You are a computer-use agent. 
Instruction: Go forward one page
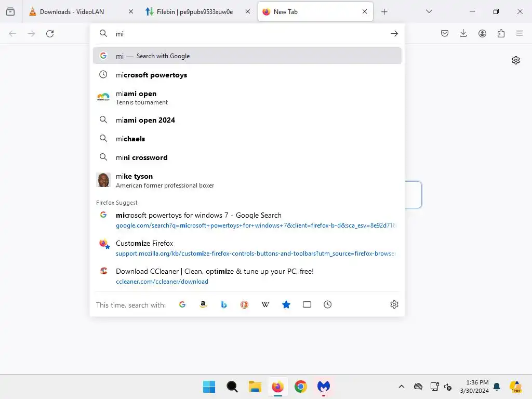(31, 34)
